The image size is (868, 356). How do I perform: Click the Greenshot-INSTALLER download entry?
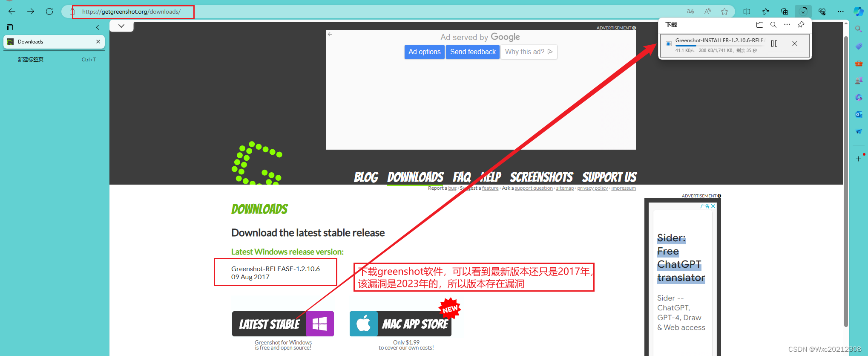pos(735,45)
